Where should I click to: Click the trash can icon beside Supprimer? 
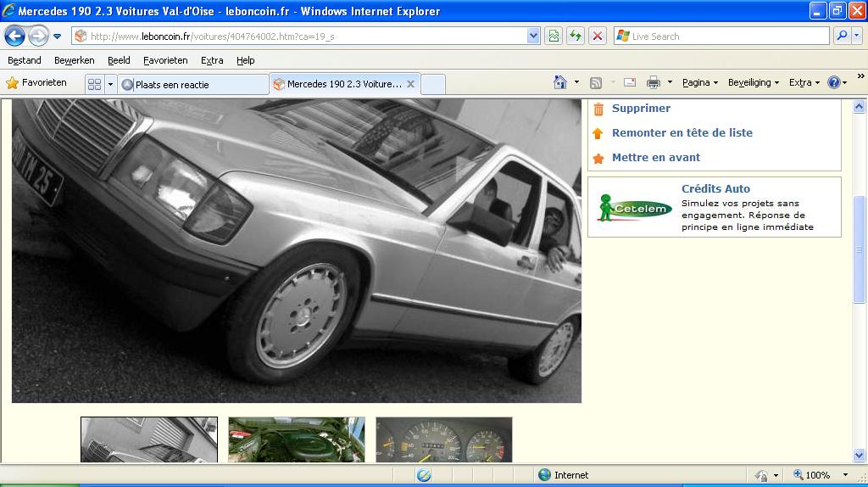coord(598,109)
